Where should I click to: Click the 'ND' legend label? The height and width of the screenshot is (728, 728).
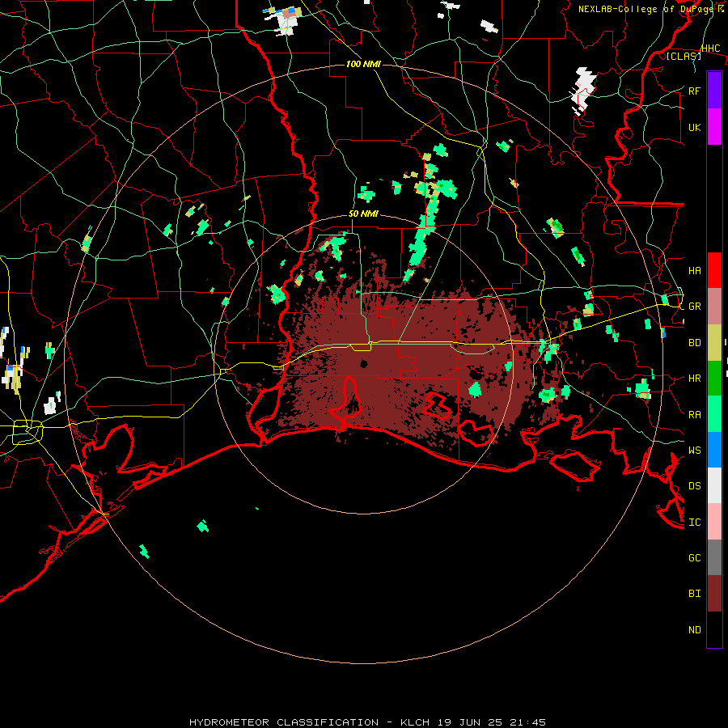[x=695, y=630]
